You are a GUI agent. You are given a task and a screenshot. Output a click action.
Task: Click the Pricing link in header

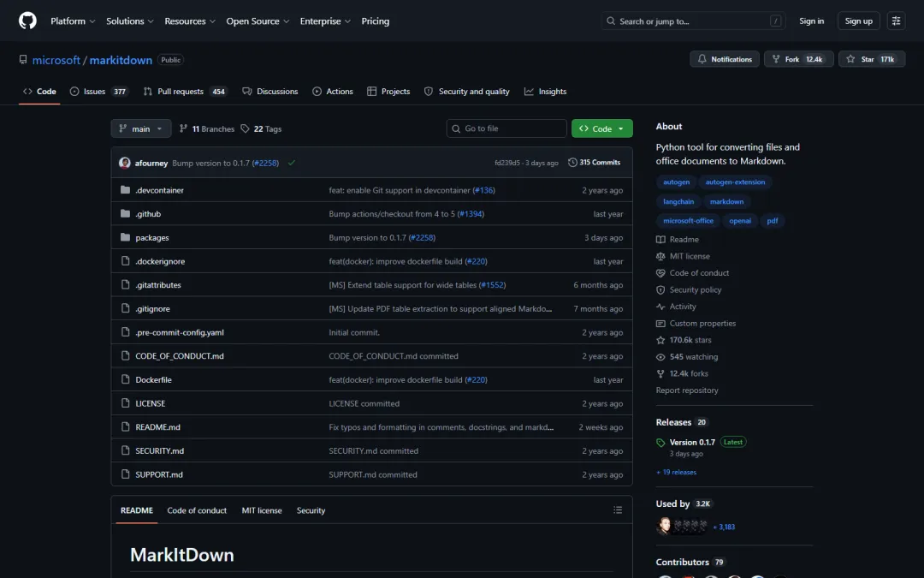point(376,21)
